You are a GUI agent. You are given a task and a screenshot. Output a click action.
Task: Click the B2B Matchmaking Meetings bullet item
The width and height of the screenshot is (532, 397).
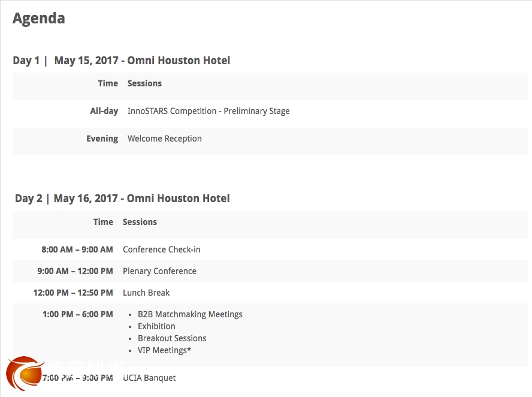point(190,314)
